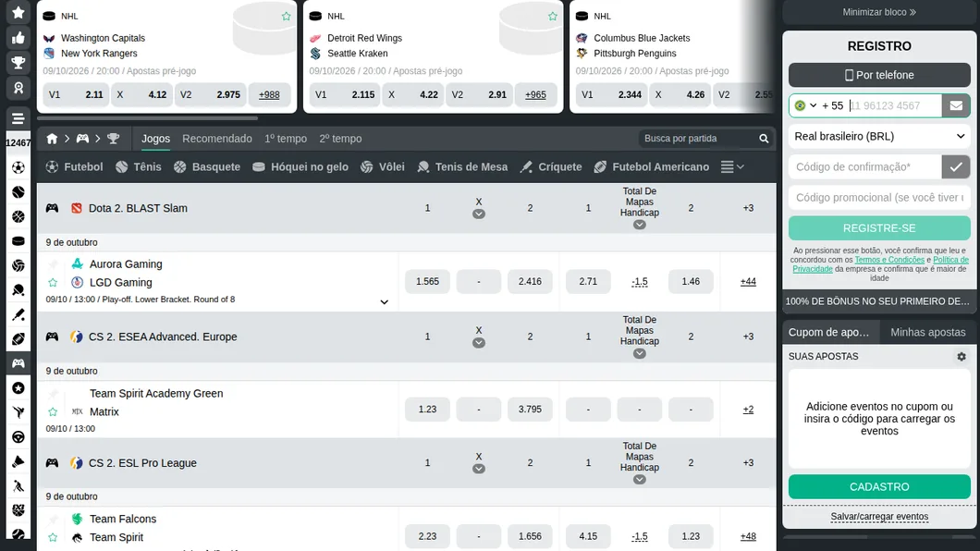Click the checkmark beside confirmation code

(956, 166)
